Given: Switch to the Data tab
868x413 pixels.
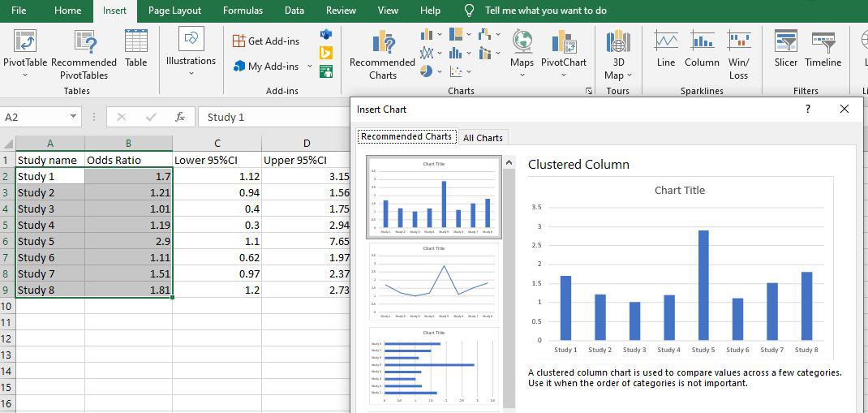Looking at the screenshot, I should (294, 11).
